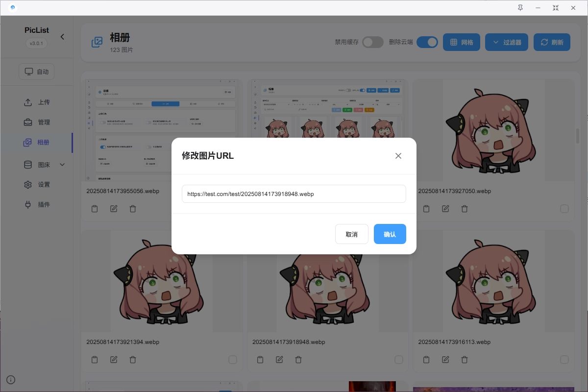
Task: Select checkbox for 20250814173916113.webp
Action: click(x=564, y=360)
